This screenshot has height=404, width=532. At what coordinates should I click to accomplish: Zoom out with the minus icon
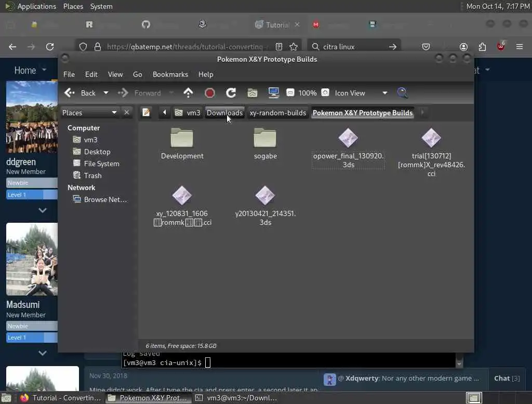point(290,92)
